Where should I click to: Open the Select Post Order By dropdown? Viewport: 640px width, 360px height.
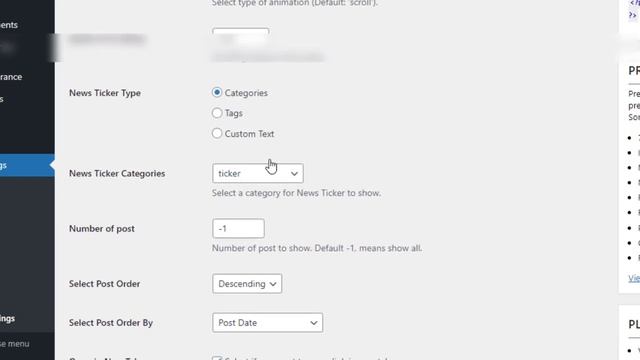pos(267,323)
